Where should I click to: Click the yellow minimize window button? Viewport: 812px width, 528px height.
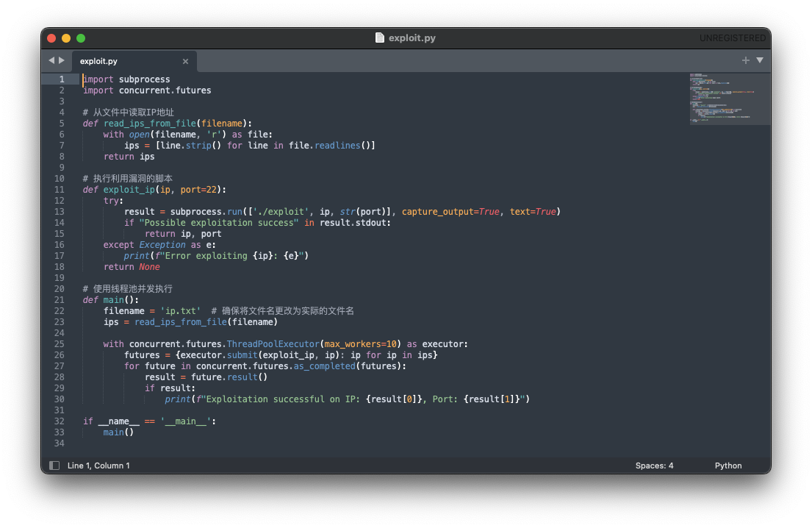point(65,38)
